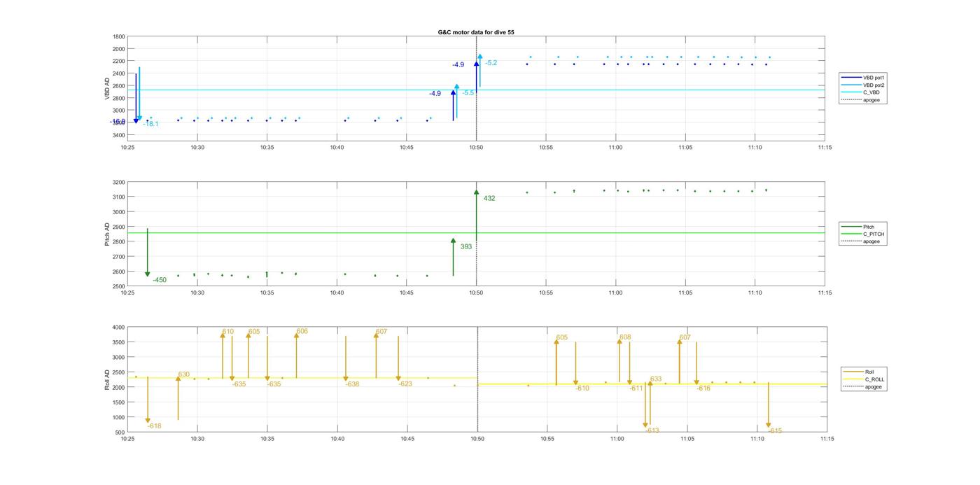Click the '432' pitch annotation
This screenshot has height=485, width=980.
click(489, 198)
